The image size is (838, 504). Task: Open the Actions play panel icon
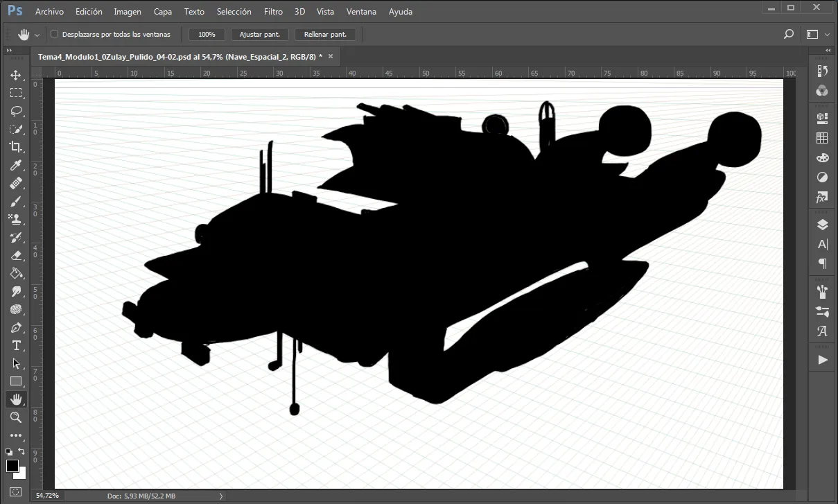(823, 360)
